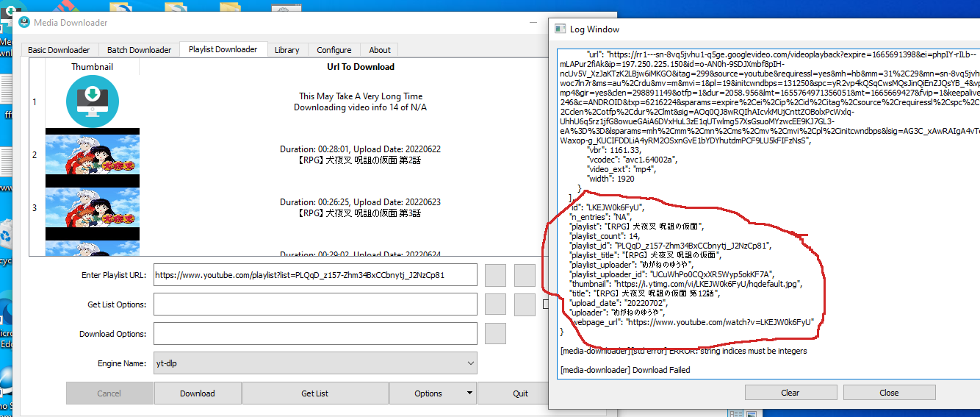Select the Playlist Downloader tab
The width and height of the screenshot is (980, 417).
tap(223, 49)
